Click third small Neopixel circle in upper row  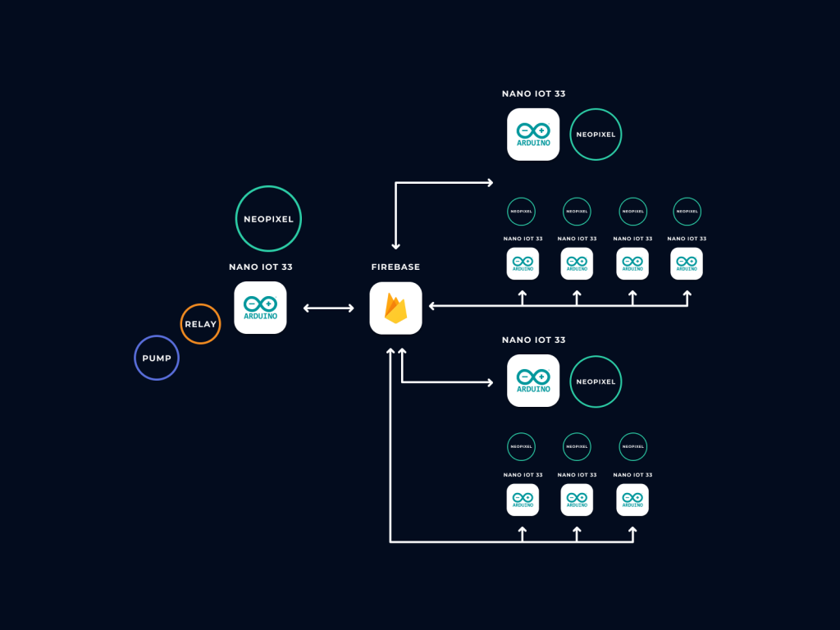point(632,212)
